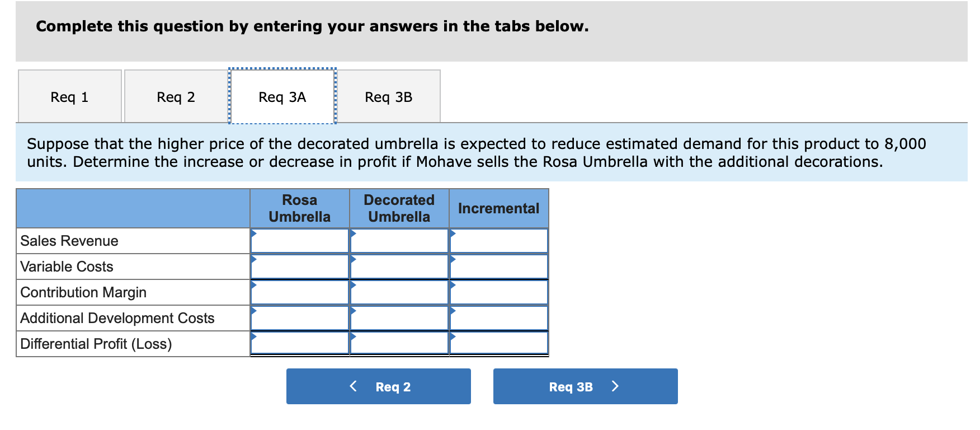Click the blue flag in Variable Costs Incremental cell
This screenshot has height=430, width=980.
click(453, 259)
